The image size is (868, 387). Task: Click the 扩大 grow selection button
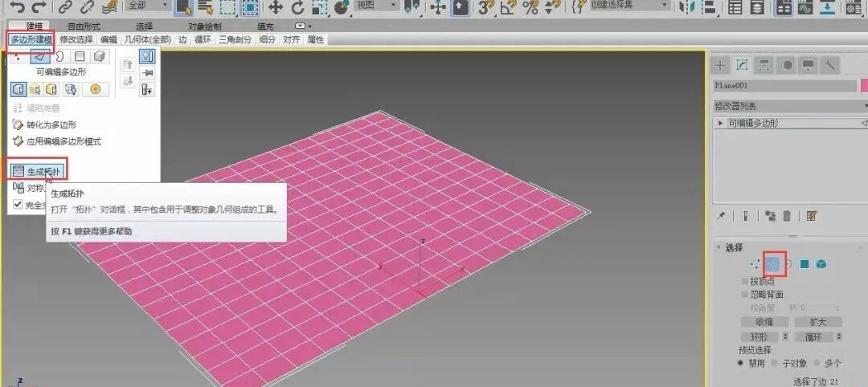pyautogui.click(x=818, y=322)
